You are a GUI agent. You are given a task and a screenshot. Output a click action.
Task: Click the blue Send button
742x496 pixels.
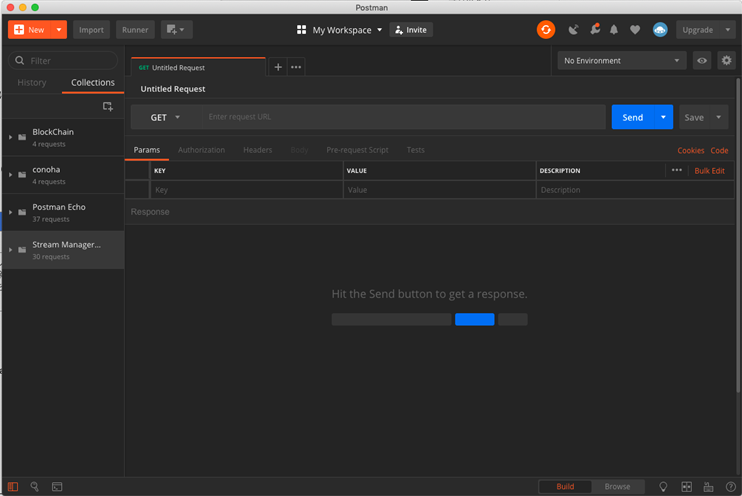point(633,117)
